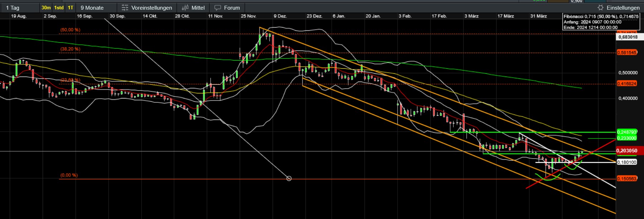Image resolution: width=644 pixels, height=219 pixels.
Task: Open Einstellungen via the gear icon
Action: (x=601, y=8)
